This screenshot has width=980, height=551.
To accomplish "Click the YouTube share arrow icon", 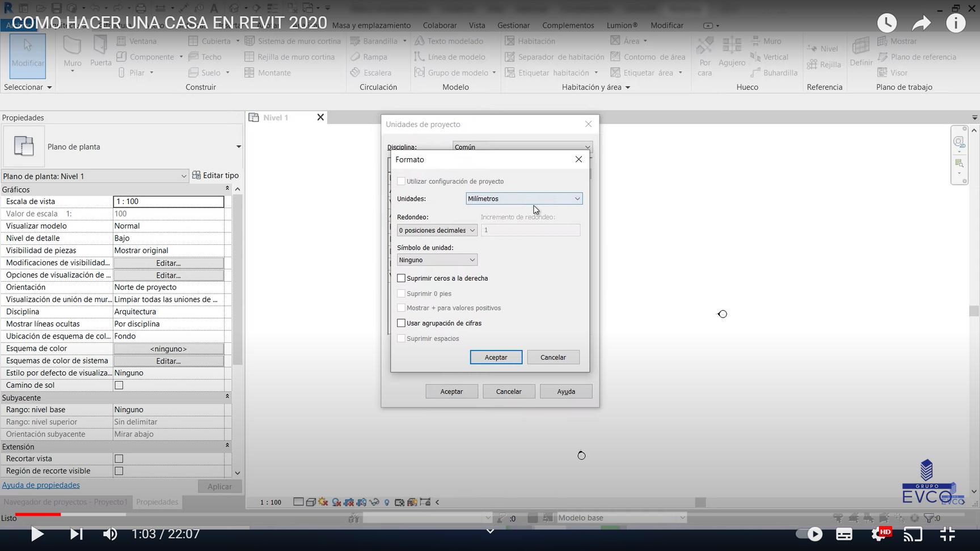I will tap(922, 23).
